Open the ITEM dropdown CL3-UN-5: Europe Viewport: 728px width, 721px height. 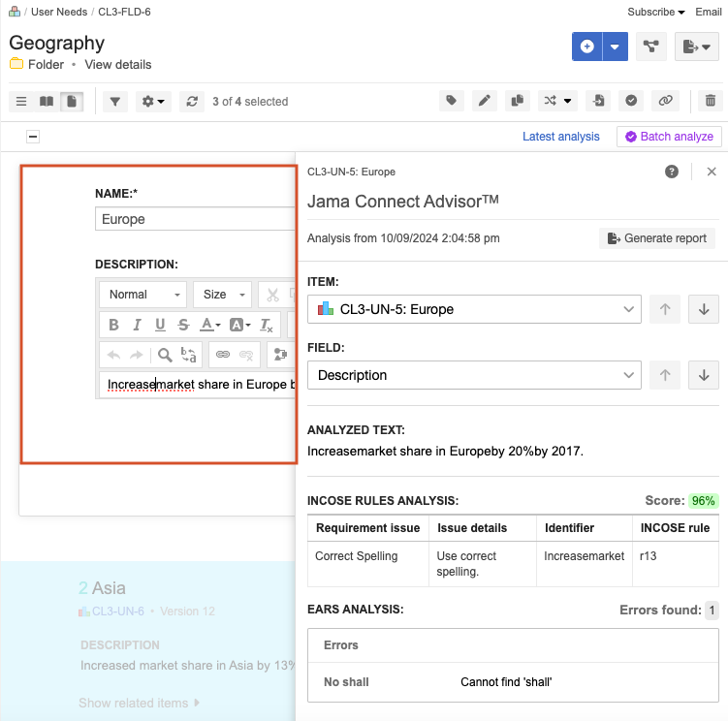(474, 309)
